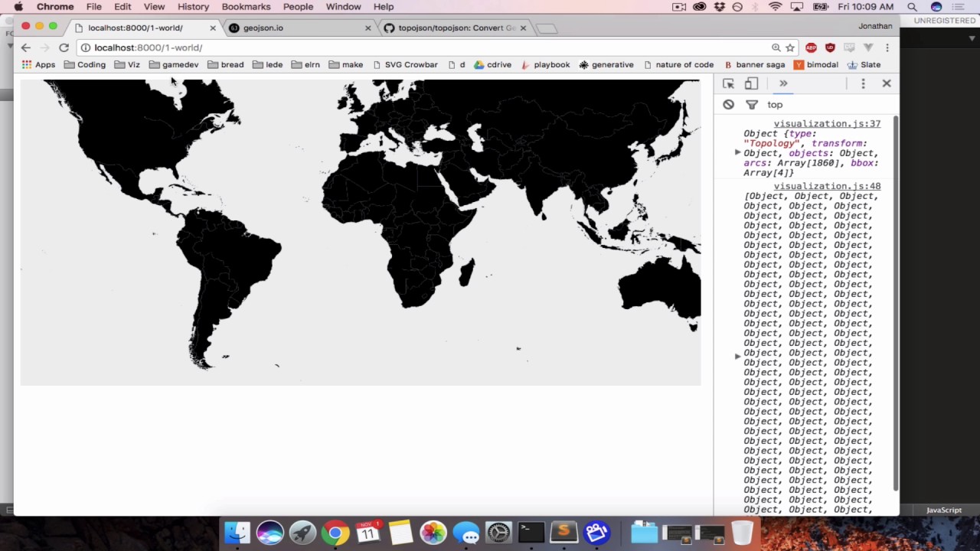The image size is (980, 551).
Task: Open Photos from the Dock
Action: point(433,532)
